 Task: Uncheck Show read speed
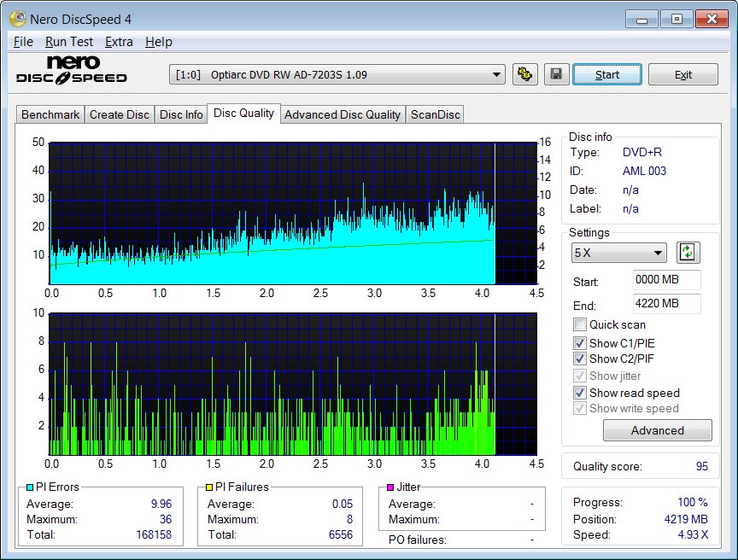pos(579,393)
